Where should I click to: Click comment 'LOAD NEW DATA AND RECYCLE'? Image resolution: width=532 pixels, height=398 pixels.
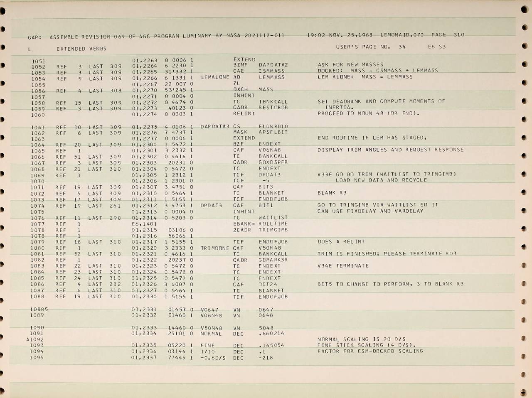(381, 180)
